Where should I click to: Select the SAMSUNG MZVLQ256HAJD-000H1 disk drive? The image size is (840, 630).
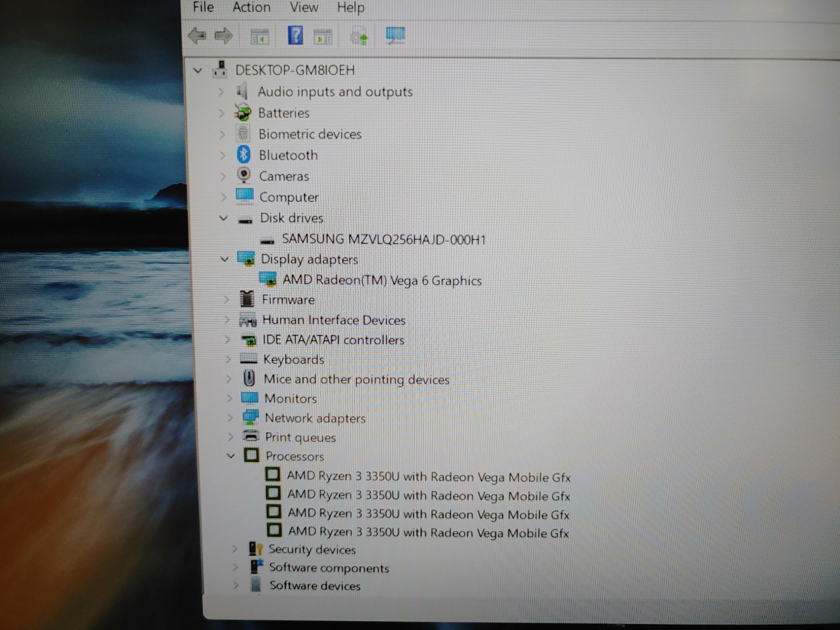pos(383,239)
